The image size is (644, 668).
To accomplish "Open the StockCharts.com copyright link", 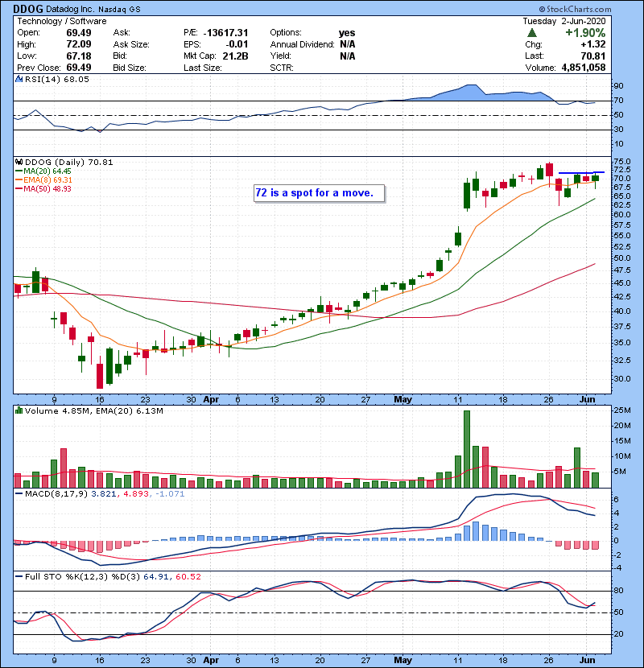I will click(x=575, y=9).
